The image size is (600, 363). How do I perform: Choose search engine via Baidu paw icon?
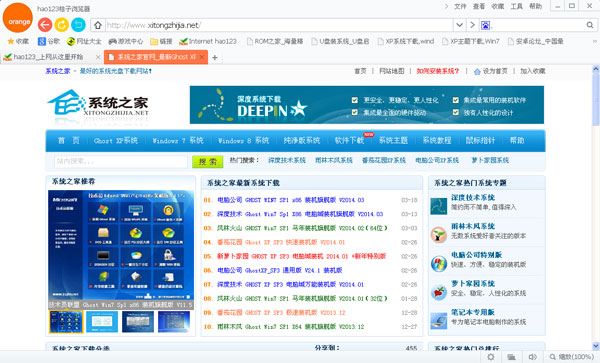[486, 26]
